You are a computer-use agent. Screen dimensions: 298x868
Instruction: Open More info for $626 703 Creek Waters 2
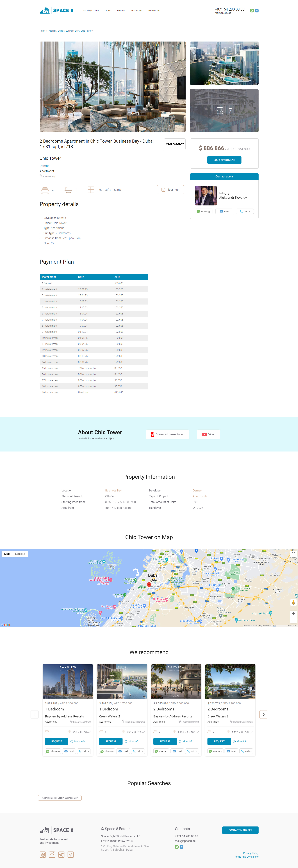242,741
